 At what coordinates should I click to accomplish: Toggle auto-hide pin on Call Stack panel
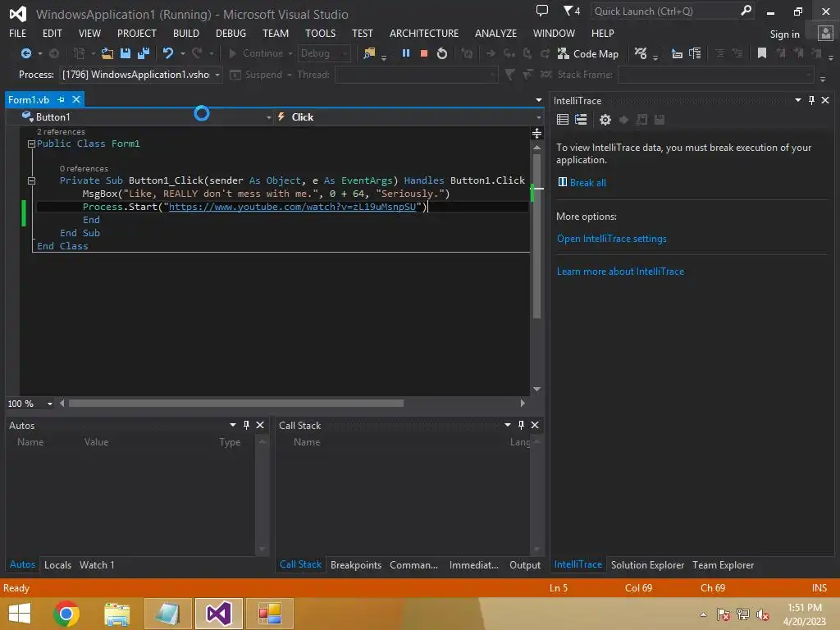click(x=521, y=425)
